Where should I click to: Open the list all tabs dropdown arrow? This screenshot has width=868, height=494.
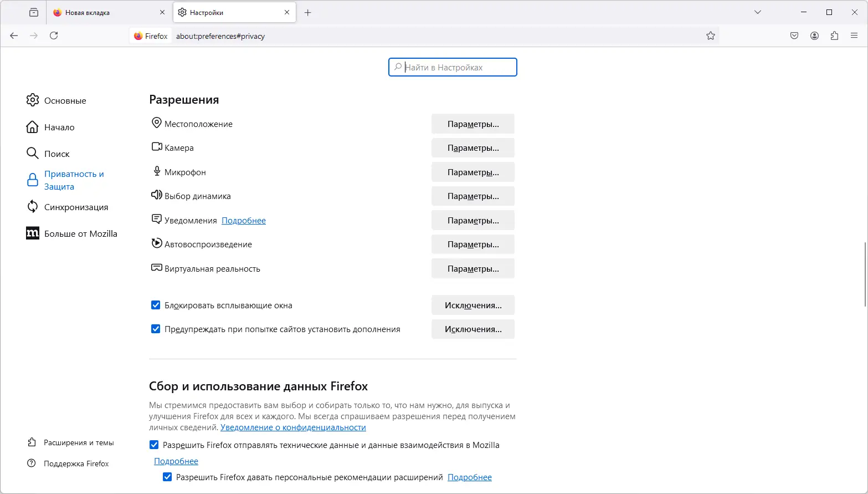point(758,12)
